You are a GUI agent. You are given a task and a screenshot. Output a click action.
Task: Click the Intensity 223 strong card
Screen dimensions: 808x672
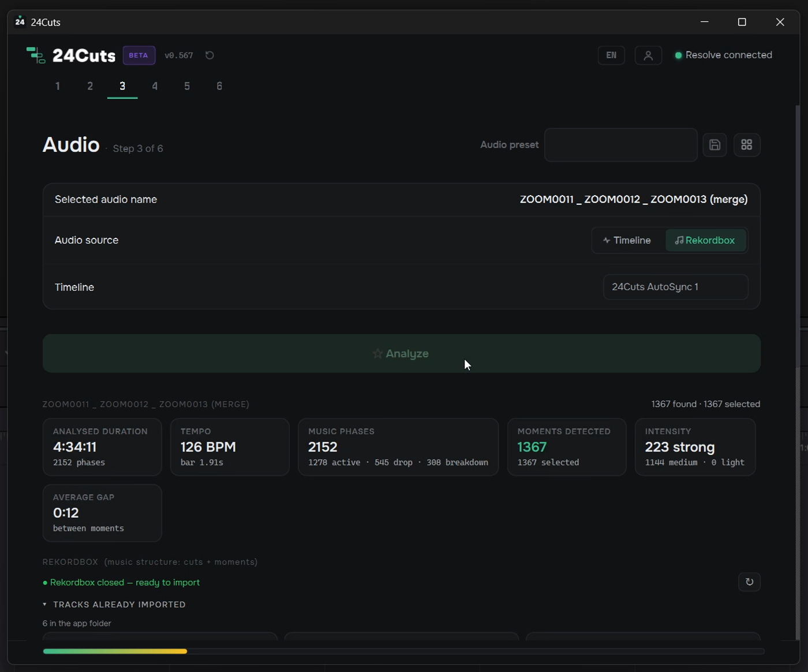695,447
